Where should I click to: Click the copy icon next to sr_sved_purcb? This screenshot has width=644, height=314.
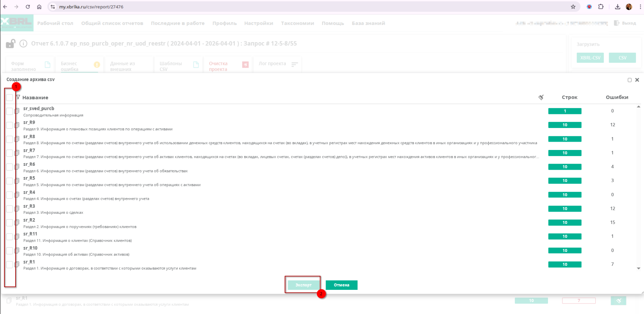[17, 111]
